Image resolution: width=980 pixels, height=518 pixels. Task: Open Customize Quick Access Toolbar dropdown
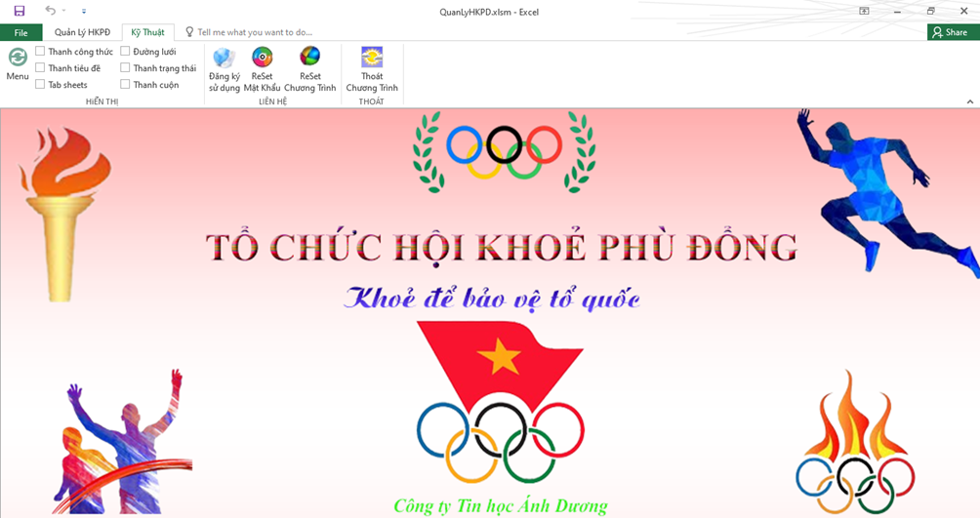[x=84, y=12]
